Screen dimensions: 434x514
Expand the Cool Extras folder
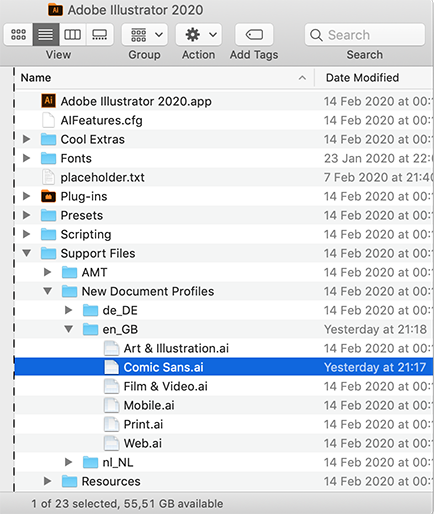click(x=26, y=139)
